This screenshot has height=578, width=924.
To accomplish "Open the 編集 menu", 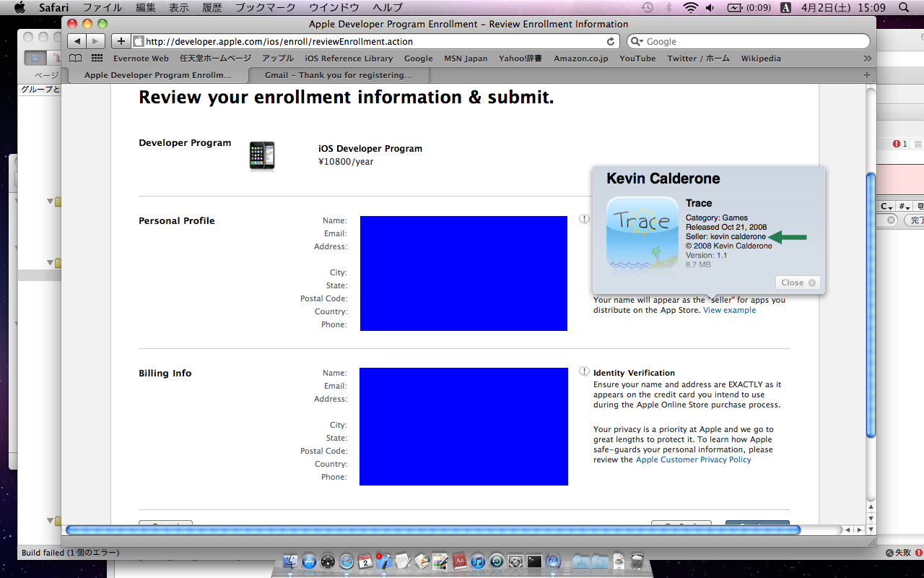I will 146,8.
